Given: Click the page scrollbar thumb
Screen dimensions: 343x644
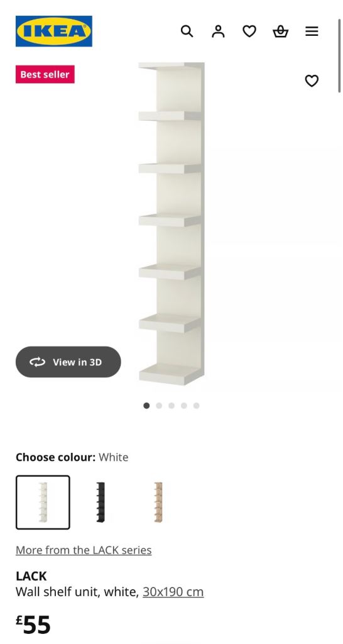Looking at the screenshot, I should (339, 55).
